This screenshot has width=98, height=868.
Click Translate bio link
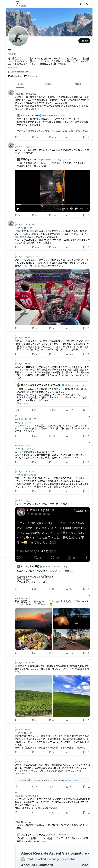click(14, 67)
